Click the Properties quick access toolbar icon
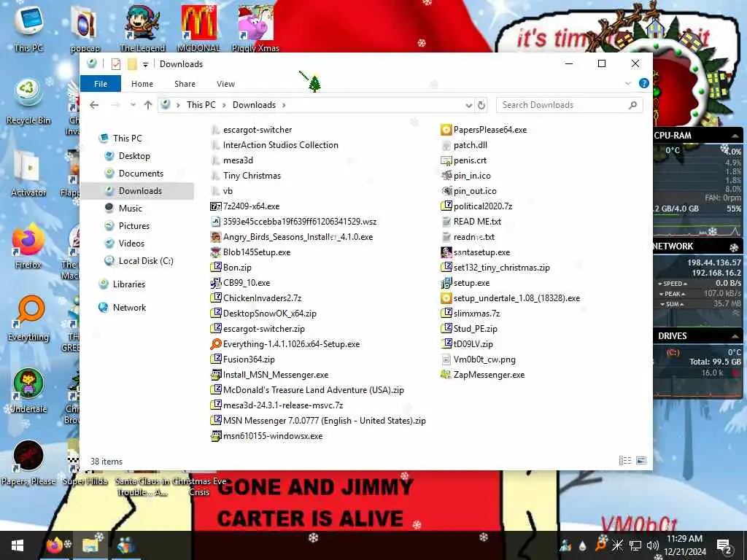Image resolution: width=747 pixels, height=560 pixels. 116,64
